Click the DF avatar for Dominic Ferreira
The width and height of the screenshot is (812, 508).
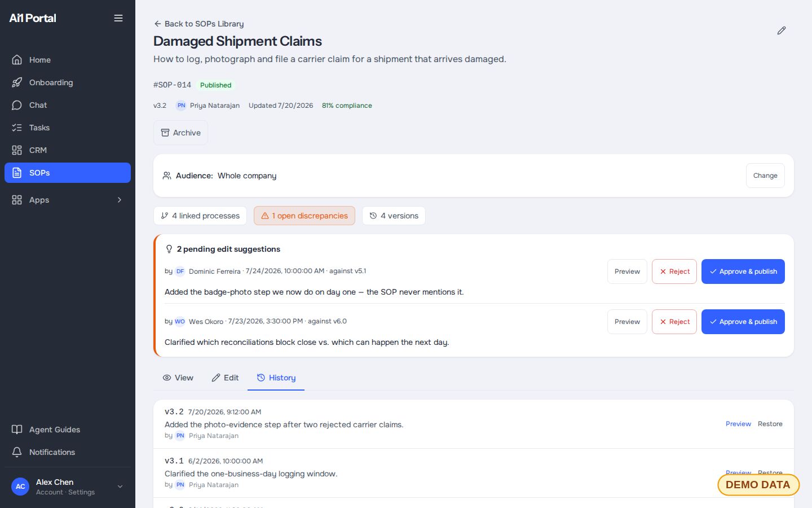click(x=180, y=271)
